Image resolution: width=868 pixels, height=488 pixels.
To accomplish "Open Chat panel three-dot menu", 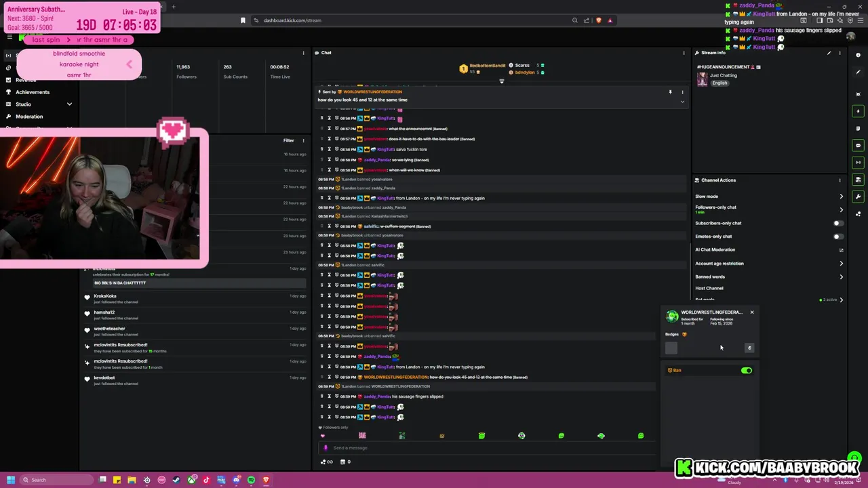I will coord(684,53).
